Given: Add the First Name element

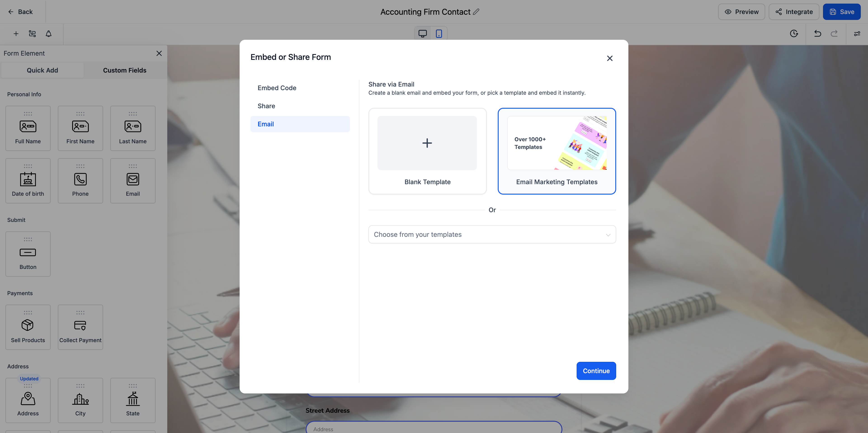Looking at the screenshot, I should coord(80,128).
